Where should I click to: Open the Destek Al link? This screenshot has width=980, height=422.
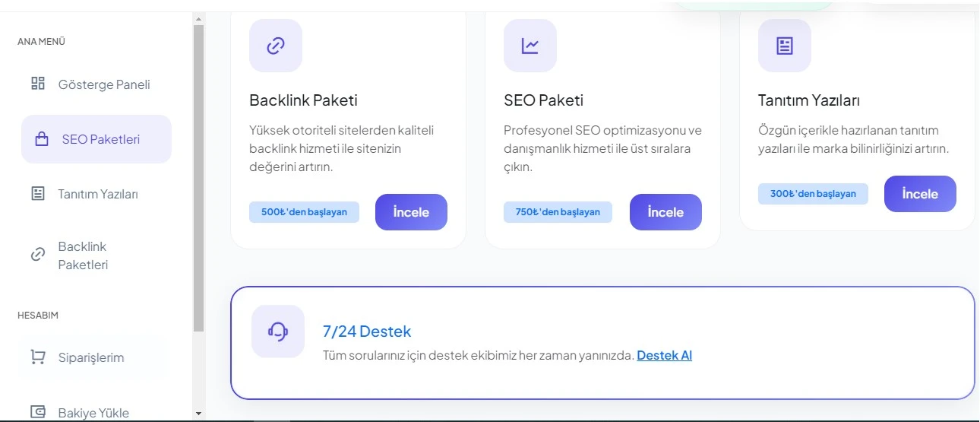point(664,355)
